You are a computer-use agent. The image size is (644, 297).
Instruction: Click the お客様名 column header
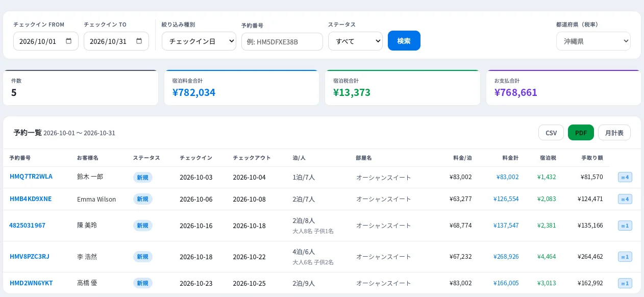[88, 158]
